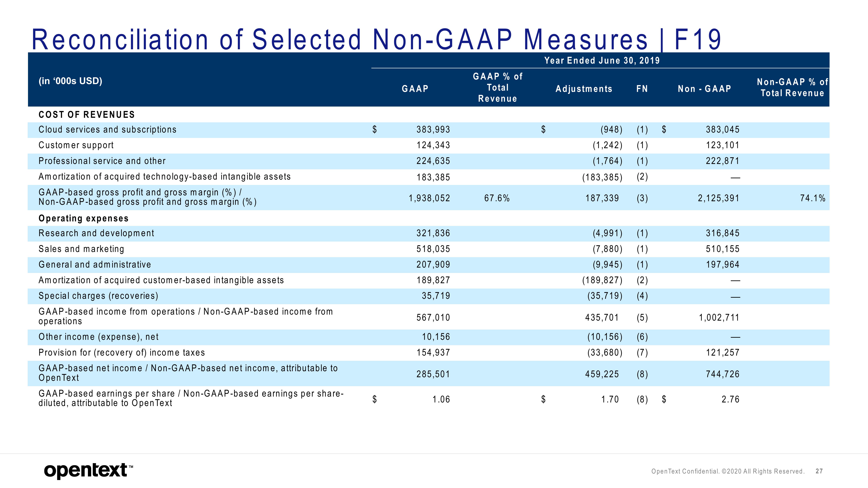Viewport: 868px width, 488px height.
Task: Click the EPS adjustment value 1.70
Action: point(610,399)
